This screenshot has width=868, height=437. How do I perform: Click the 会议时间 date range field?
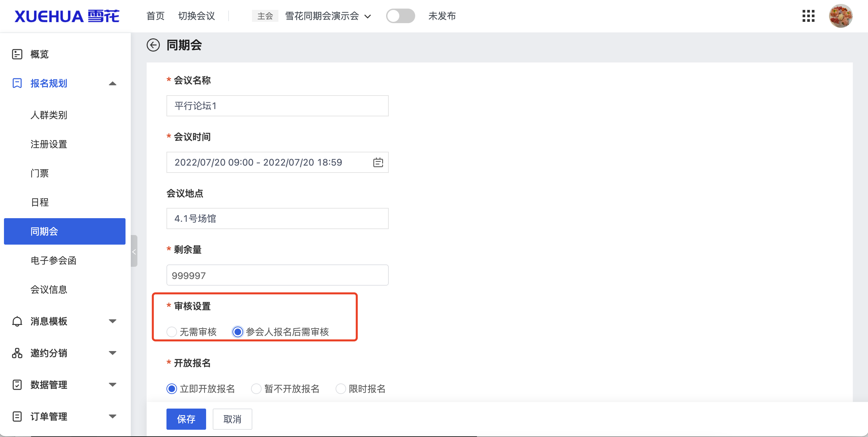tap(277, 163)
